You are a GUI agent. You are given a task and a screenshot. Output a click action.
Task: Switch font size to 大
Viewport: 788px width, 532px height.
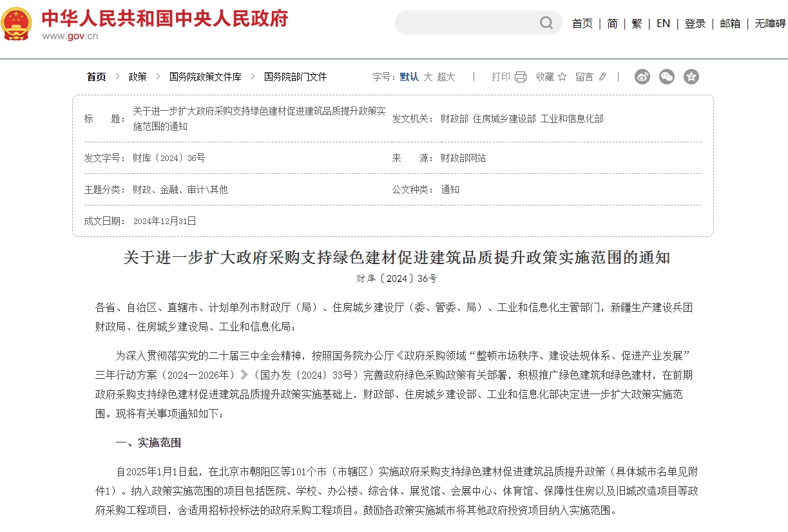click(427, 76)
